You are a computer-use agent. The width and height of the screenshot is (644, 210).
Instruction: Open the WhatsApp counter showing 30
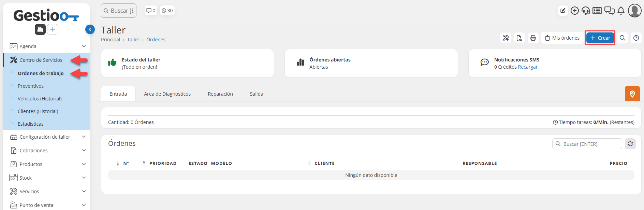pos(167,11)
